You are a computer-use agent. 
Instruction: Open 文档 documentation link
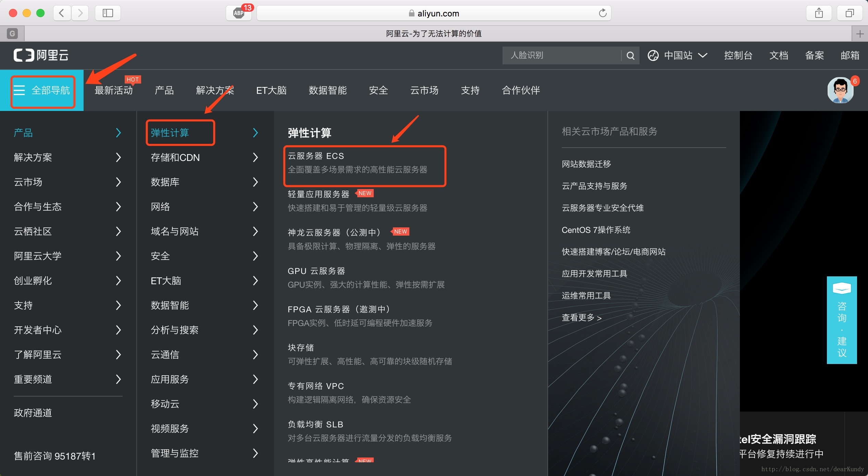click(x=779, y=55)
